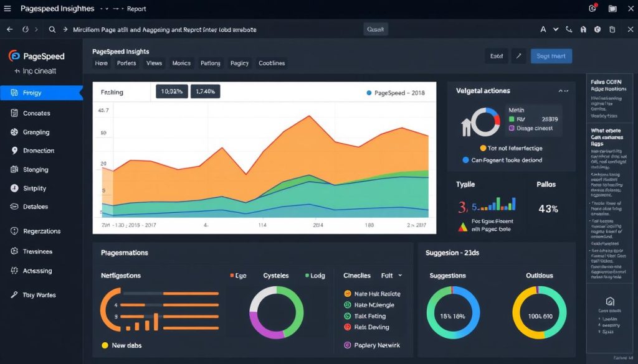The width and height of the screenshot is (638, 364).
Task: Click the Suggestions donut chart
Action: [453, 312]
